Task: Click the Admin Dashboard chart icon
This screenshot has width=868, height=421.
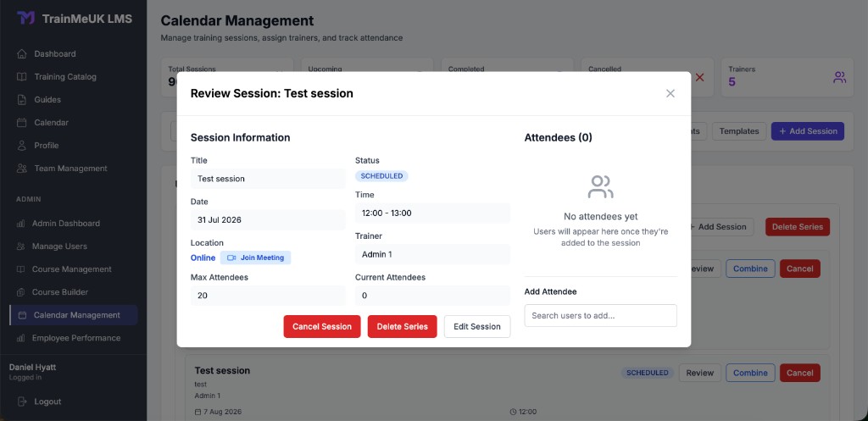Action: pos(20,224)
